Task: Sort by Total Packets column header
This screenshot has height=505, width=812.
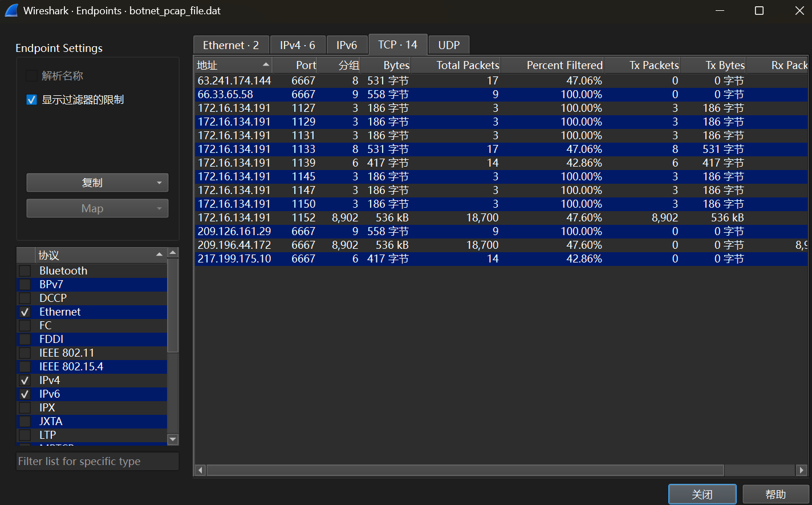Action: pyautogui.click(x=456, y=65)
